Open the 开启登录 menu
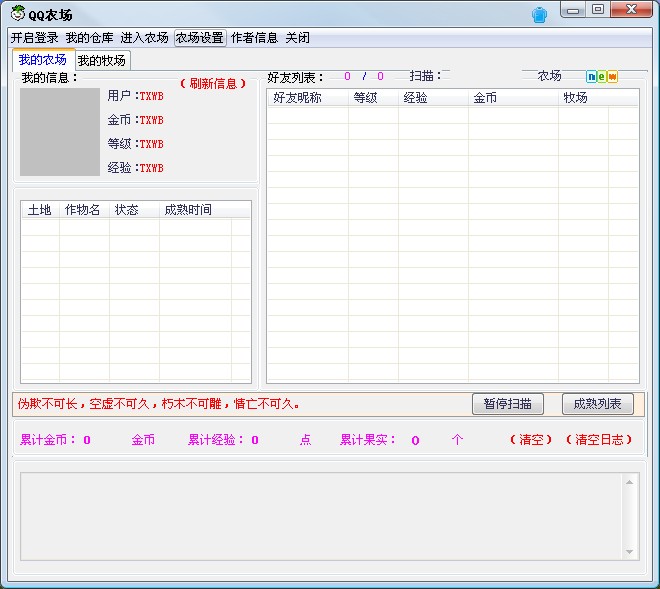Screen dimensions: 660x589 click(35, 38)
